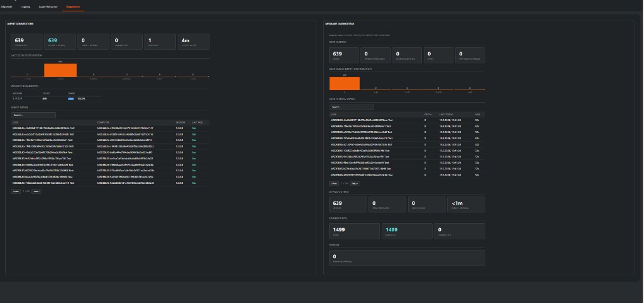Click the Agent Detail search field
The height and width of the screenshot is (303, 644).
click(x=34, y=115)
